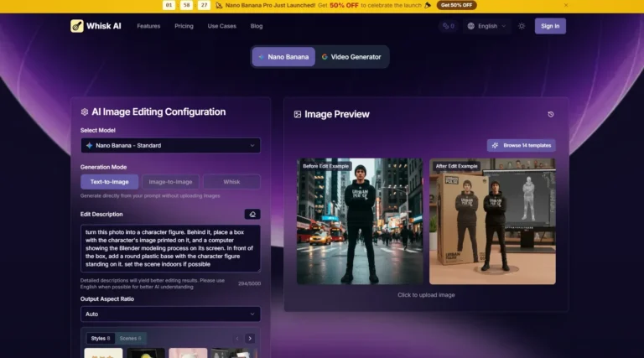644x358 pixels.
Task: Clear the edit description with eraser icon
Action: 252,215
